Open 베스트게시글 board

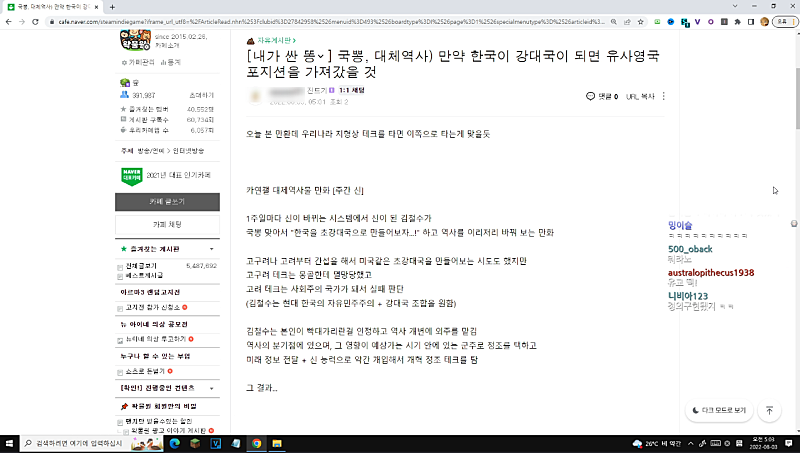point(144,275)
